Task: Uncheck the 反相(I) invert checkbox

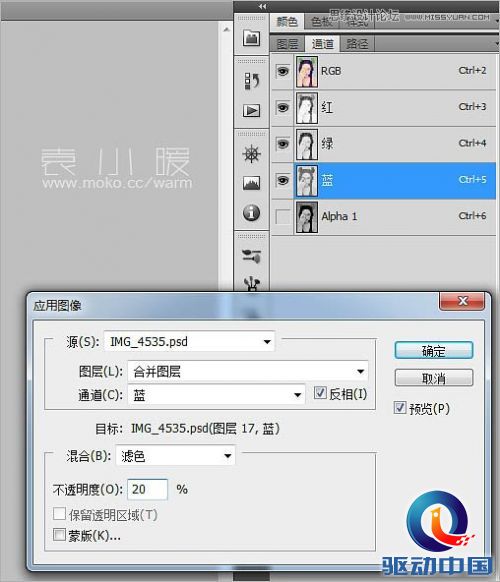Action: [320, 393]
